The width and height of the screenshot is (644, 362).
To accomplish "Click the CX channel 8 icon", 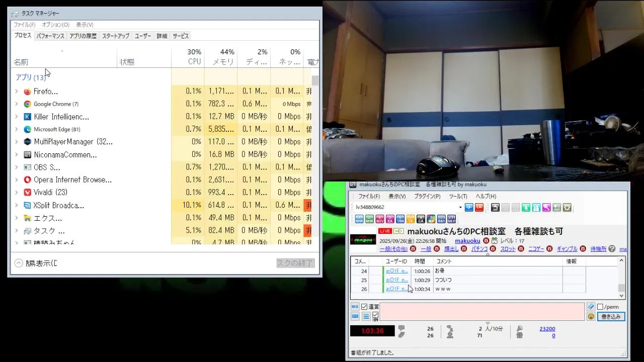I will (x=421, y=219).
